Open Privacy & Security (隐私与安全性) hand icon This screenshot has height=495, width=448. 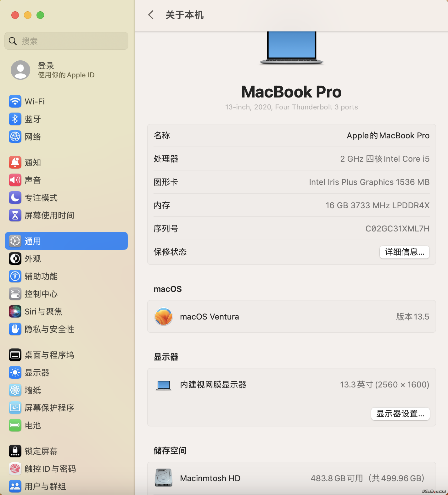click(15, 329)
